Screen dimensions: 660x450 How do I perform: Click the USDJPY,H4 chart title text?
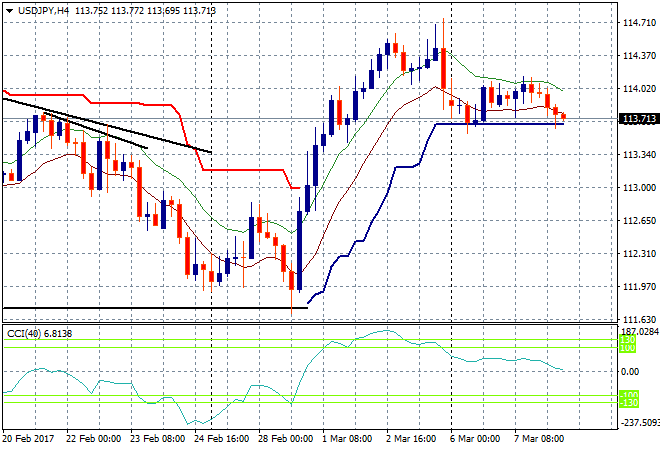[43, 11]
